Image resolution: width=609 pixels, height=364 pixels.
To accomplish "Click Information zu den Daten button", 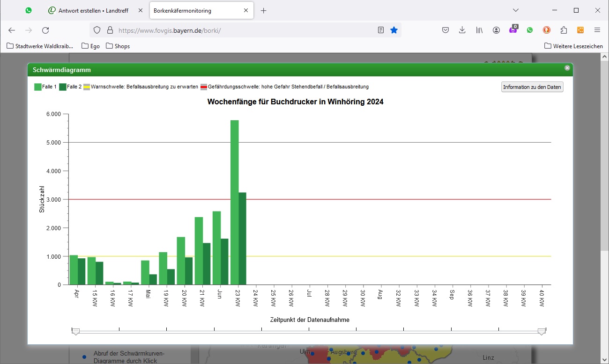I will 532,87.
